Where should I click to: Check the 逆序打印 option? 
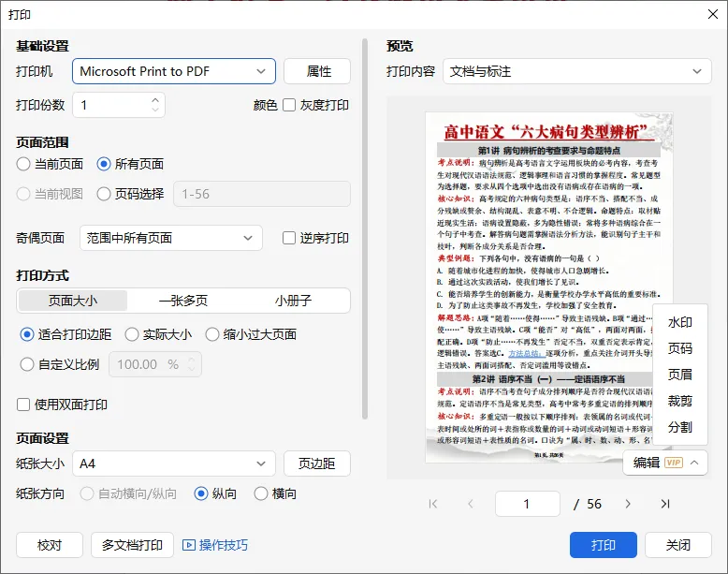coord(289,238)
